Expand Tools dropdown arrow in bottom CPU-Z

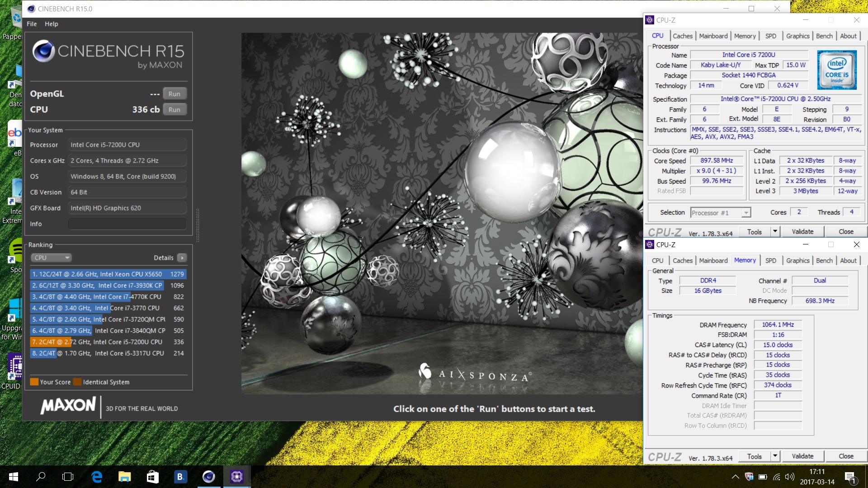point(775,456)
